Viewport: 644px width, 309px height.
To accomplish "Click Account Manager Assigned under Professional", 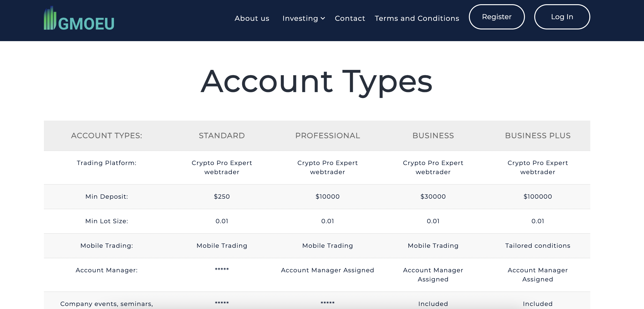I will pyautogui.click(x=328, y=270).
